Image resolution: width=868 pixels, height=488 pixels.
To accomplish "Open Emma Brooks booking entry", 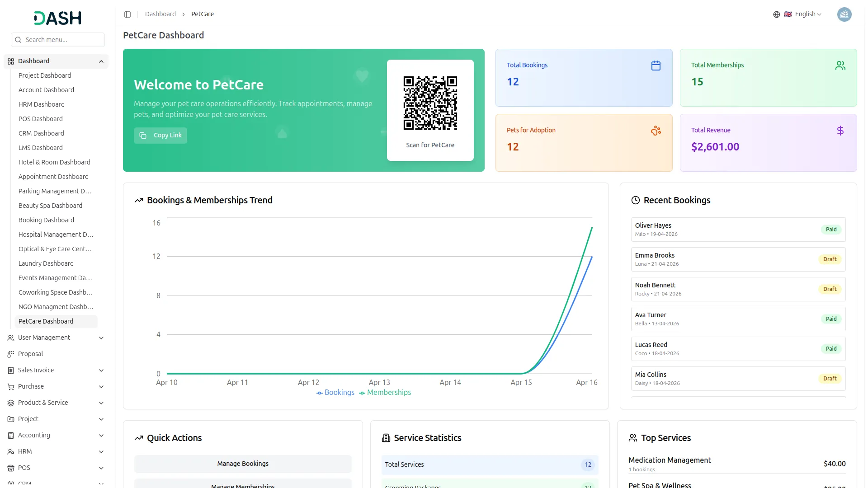I will coord(738,259).
